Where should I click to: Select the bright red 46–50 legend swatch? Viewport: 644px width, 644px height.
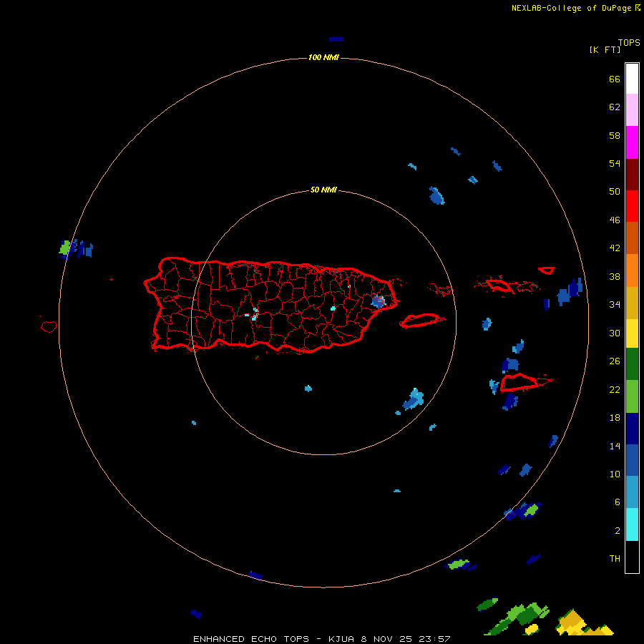click(632, 206)
